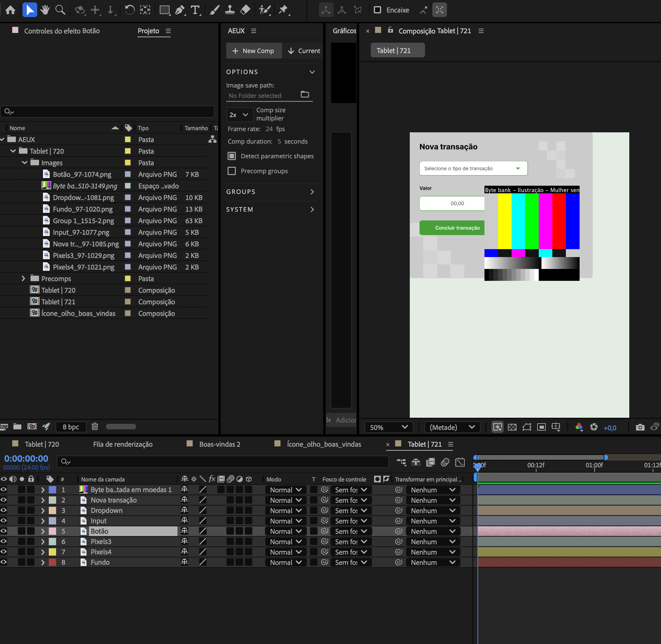Viewport: 661px width, 644px height.
Task: Click the New Comp button
Action: (x=253, y=51)
